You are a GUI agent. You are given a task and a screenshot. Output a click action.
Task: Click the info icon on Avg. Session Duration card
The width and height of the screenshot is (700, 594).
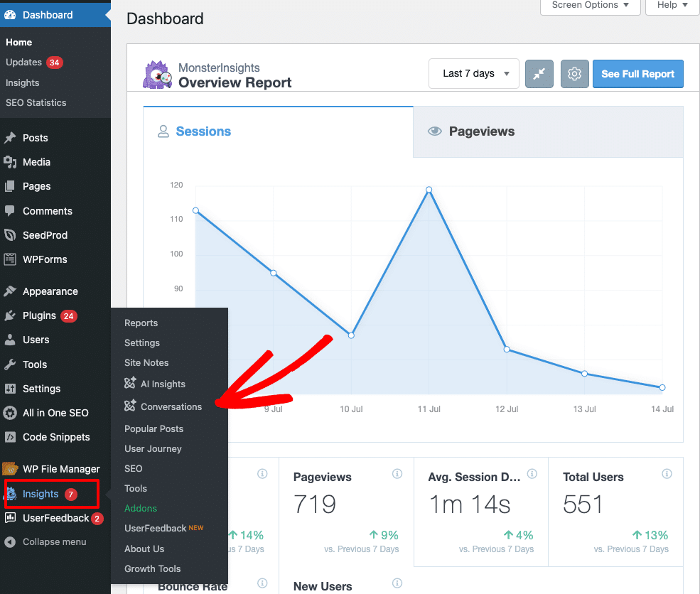point(532,474)
